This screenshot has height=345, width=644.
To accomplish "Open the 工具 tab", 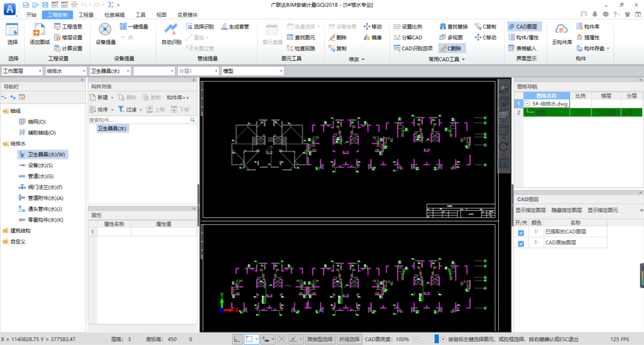I will point(140,15).
